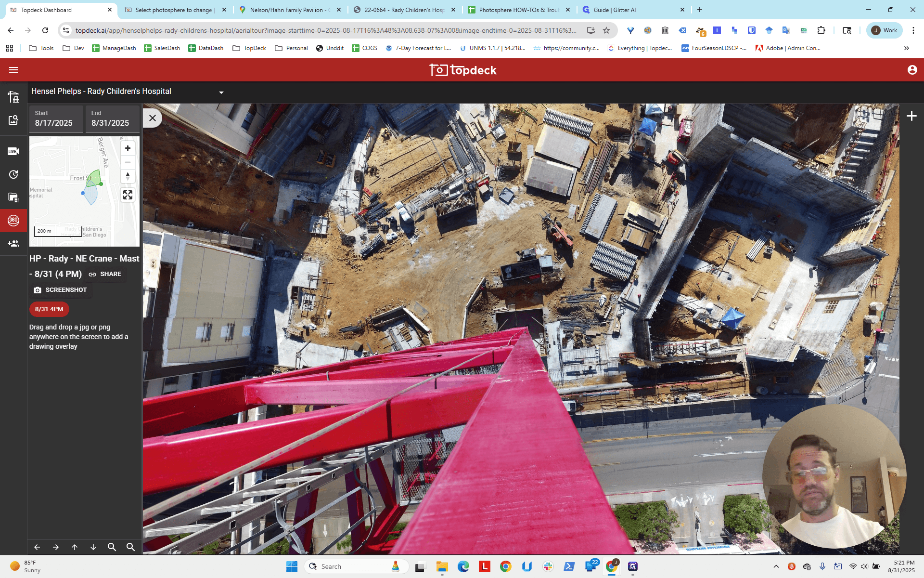Pan photosphere left with arrow control
This screenshot has height=578, width=924.
tap(37, 547)
